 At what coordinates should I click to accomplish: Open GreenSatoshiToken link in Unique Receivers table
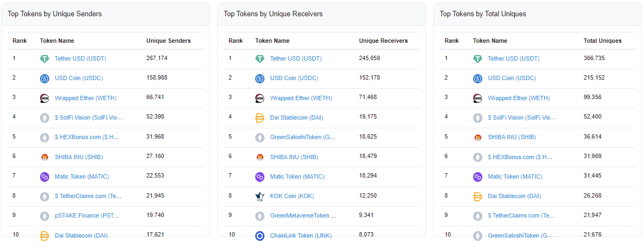click(303, 137)
